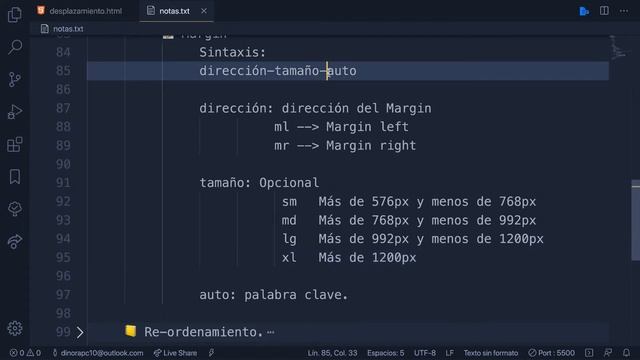The image size is (640, 360).
Task: Change end of line sequence LF
Action: [449, 353]
